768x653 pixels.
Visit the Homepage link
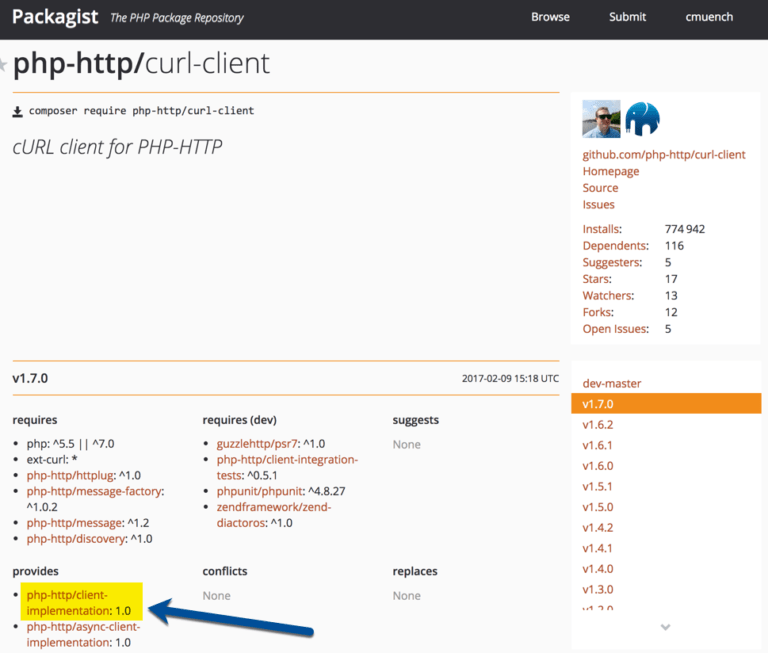point(611,171)
